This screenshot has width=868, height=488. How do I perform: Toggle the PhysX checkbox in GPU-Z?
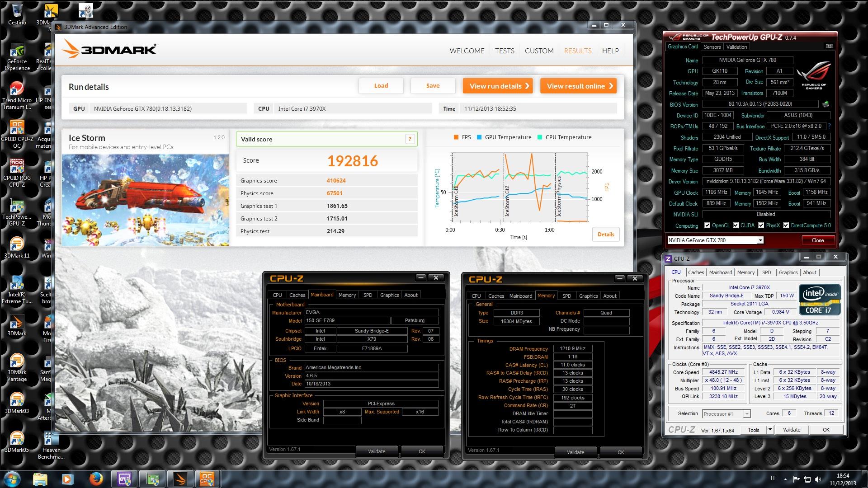761,225
